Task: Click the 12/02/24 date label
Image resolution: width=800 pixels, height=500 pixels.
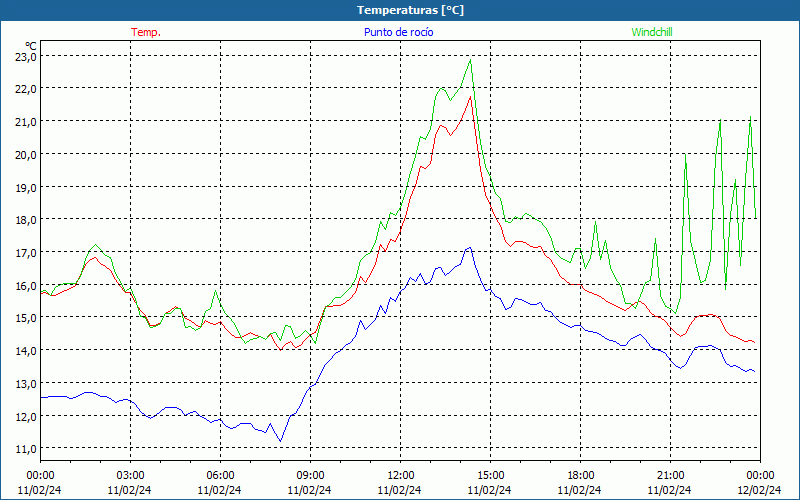Action: (759, 490)
